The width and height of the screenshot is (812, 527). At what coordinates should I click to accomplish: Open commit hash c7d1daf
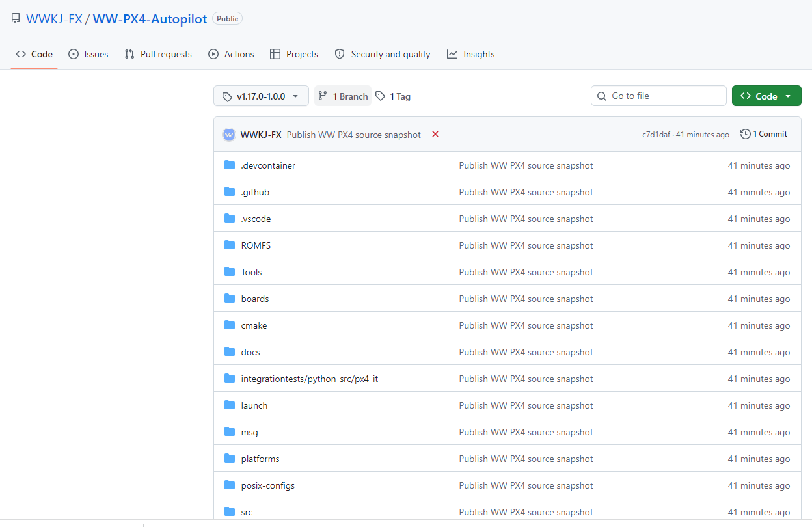(x=656, y=135)
